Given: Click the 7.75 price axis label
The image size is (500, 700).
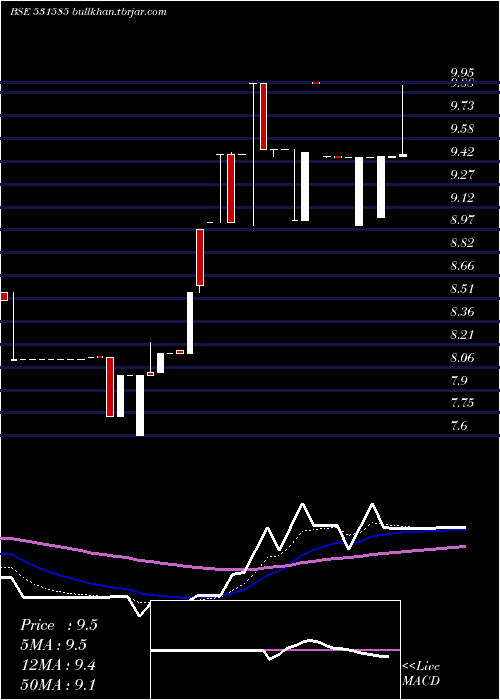Looking at the screenshot, I should coord(462,403).
